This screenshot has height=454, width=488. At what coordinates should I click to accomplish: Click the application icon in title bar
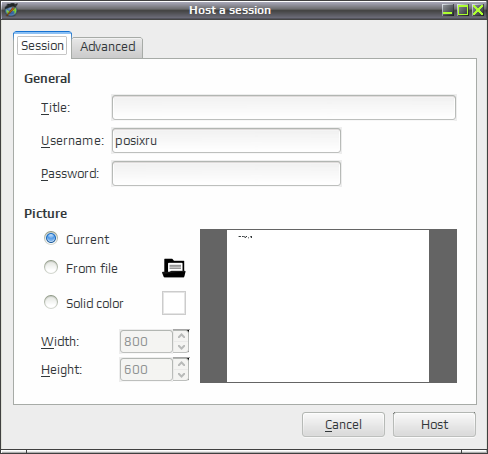pyautogui.click(x=11, y=10)
